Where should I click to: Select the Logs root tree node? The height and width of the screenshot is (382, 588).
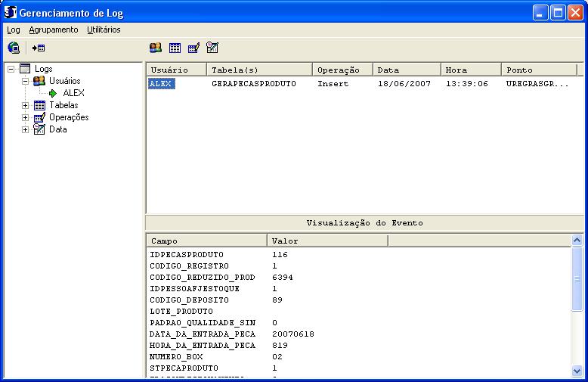tap(43, 69)
